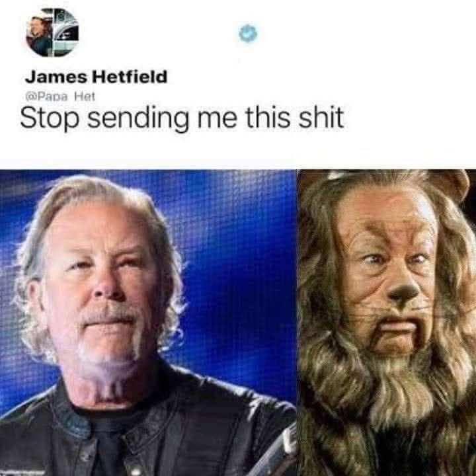Open the left photo with blue backdrop
Image resolution: width=476 pixels, height=476 pixels.
pyautogui.click(x=148, y=323)
